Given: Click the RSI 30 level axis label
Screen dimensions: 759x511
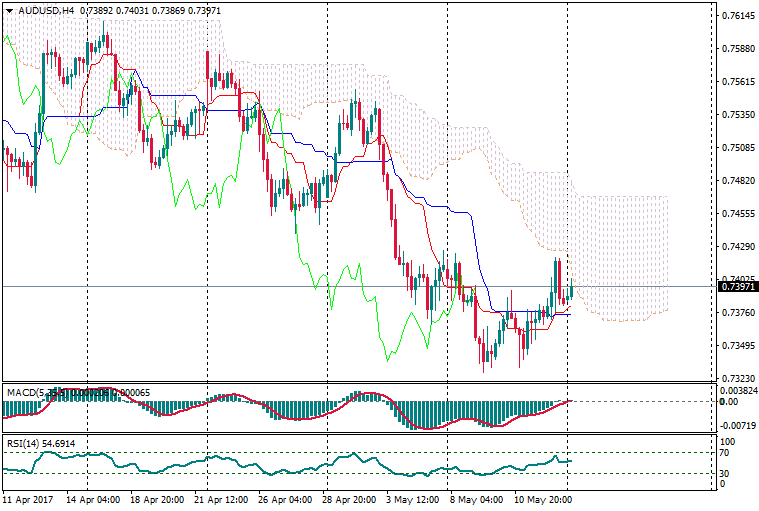Looking at the screenshot, I should (727, 473).
